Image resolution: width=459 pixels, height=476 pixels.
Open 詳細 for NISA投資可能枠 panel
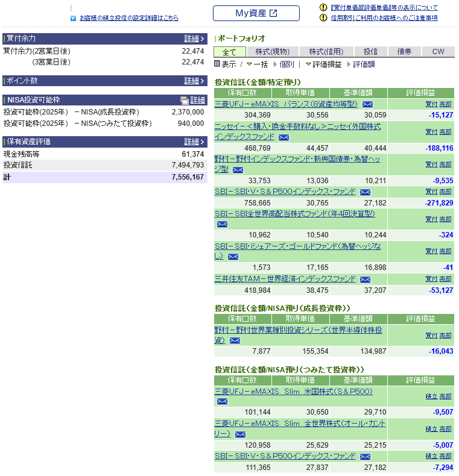click(x=198, y=100)
